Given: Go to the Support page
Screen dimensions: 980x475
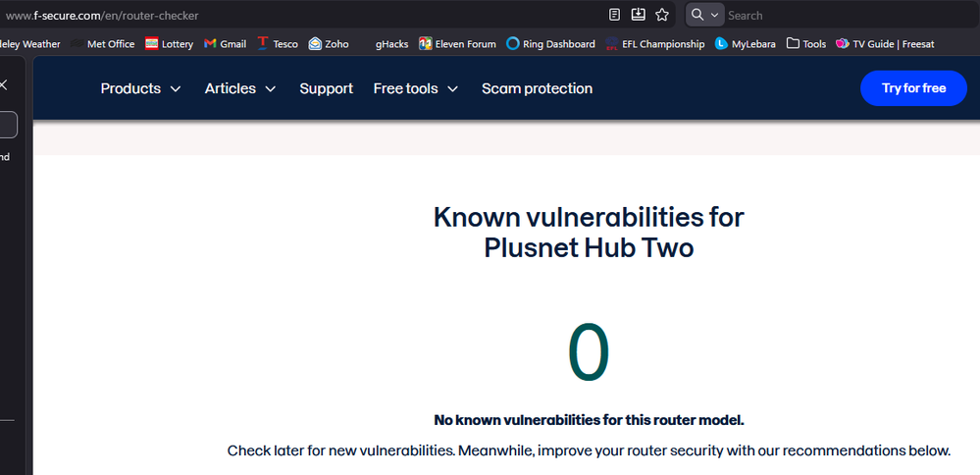Looking at the screenshot, I should tap(327, 88).
